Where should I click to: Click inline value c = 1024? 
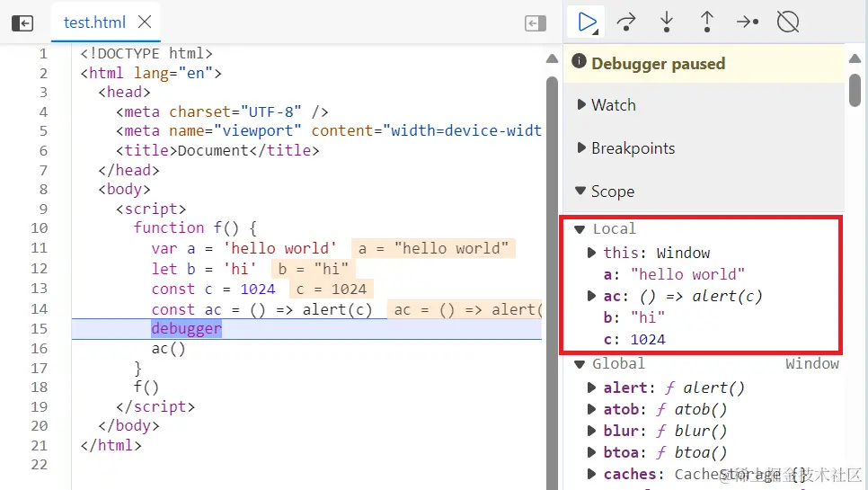(332, 289)
